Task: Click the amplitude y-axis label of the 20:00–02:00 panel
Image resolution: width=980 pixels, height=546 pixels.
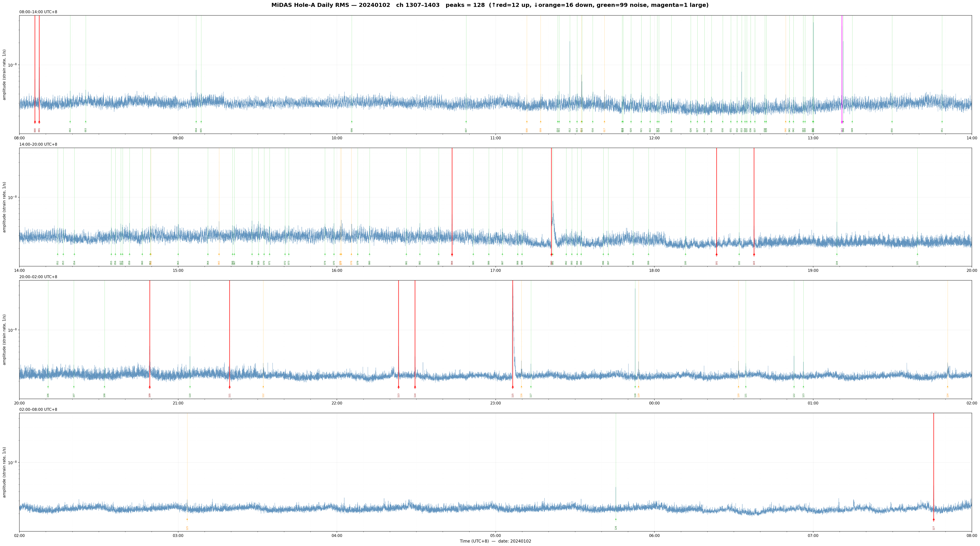Action: click(x=5, y=339)
